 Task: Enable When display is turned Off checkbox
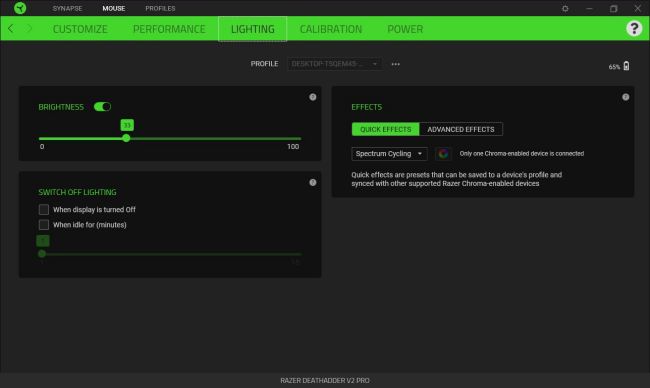(x=44, y=209)
